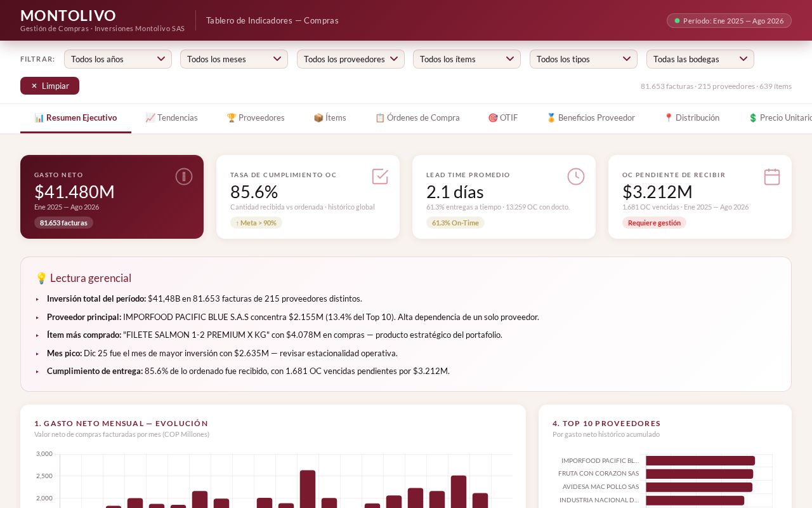Screen dimensions: 812x508
Task: Click the AVIDESA MAC POLLO SAS bar
Action: coord(699,487)
